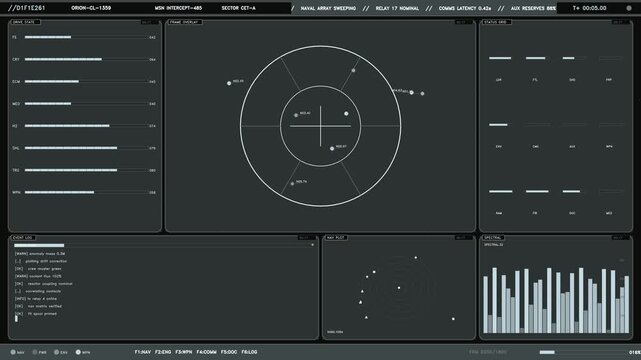The image size is (641, 360).
Task: Select the F2:ENG function key
Action: tap(163, 352)
